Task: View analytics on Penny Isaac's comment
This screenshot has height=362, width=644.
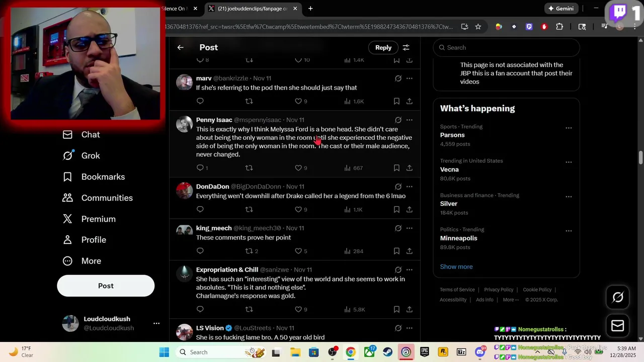Action: (354, 168)
